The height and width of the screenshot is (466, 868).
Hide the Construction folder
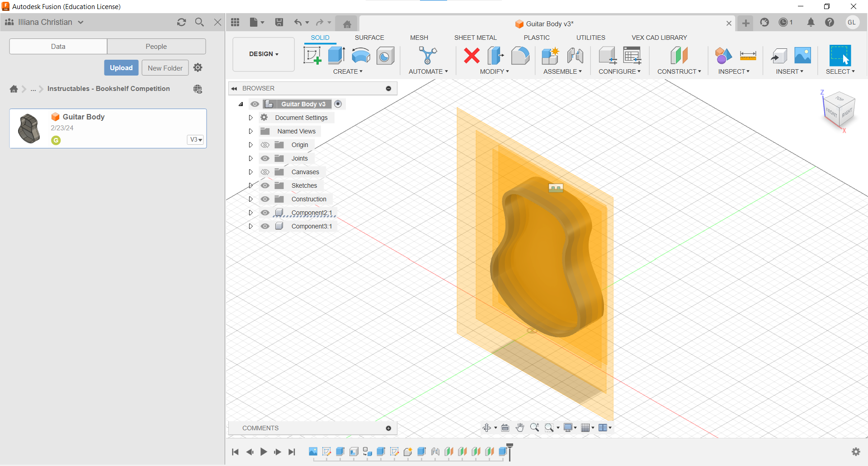(265, 199)
